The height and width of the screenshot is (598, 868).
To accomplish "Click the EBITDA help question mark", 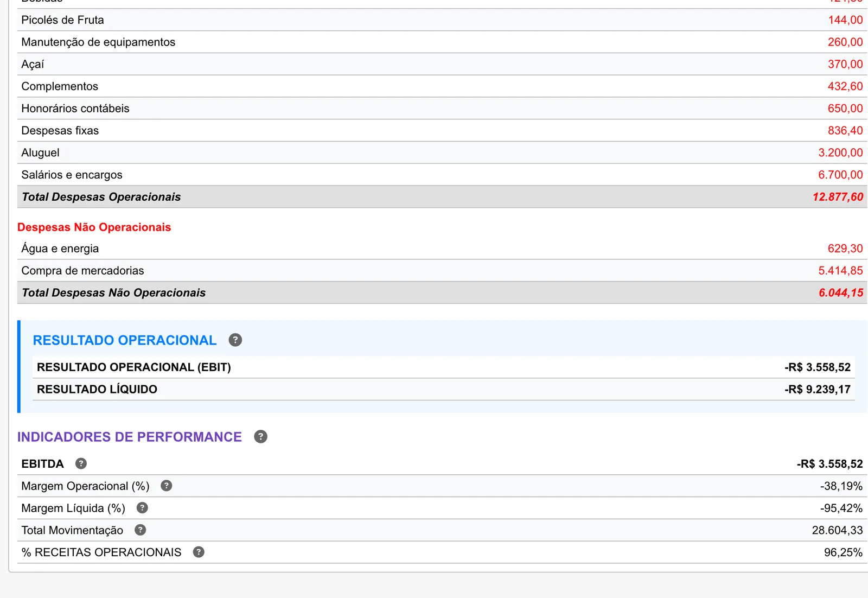I will coord(81,463).
